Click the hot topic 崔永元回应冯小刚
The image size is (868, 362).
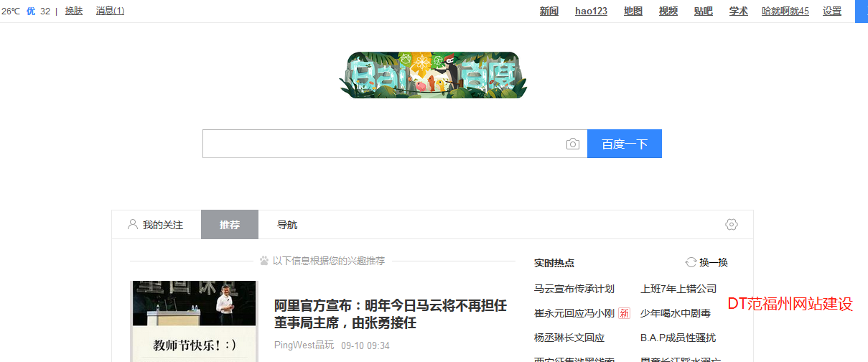[x=574, y=313]
